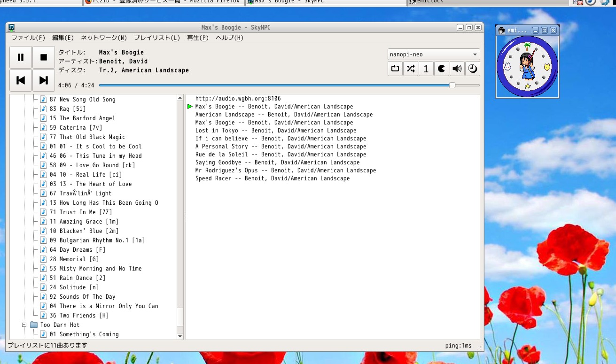Toggle shuffle mode
Screen dimensions: 616x364
(x=410, y=69)
